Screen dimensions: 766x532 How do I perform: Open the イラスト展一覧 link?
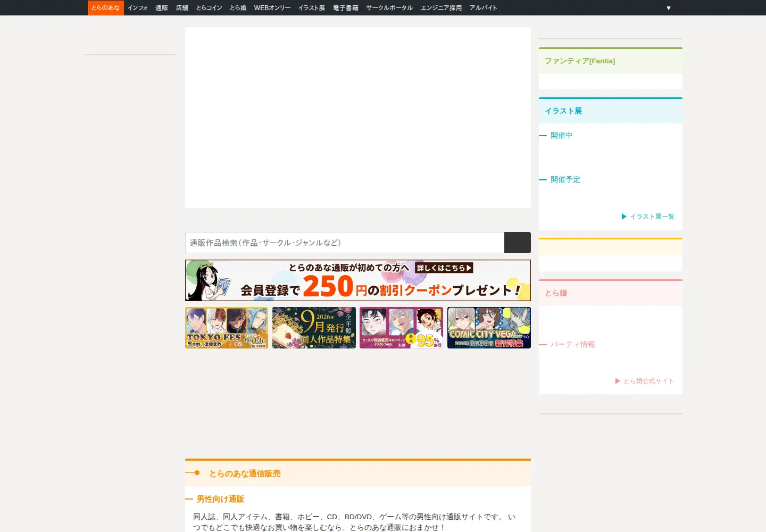point(648,217)
